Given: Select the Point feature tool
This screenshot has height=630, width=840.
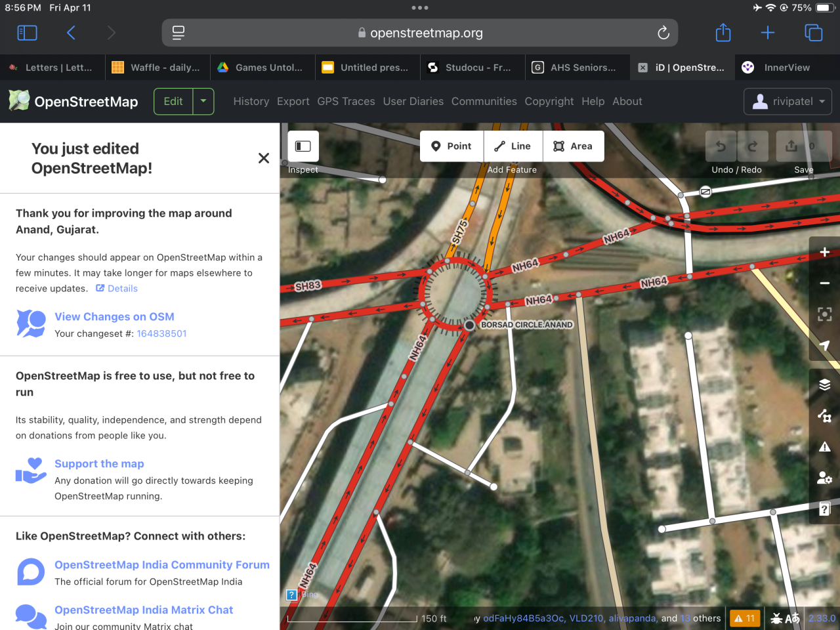Looking at the screenshot, I should [x=451, y=146].
